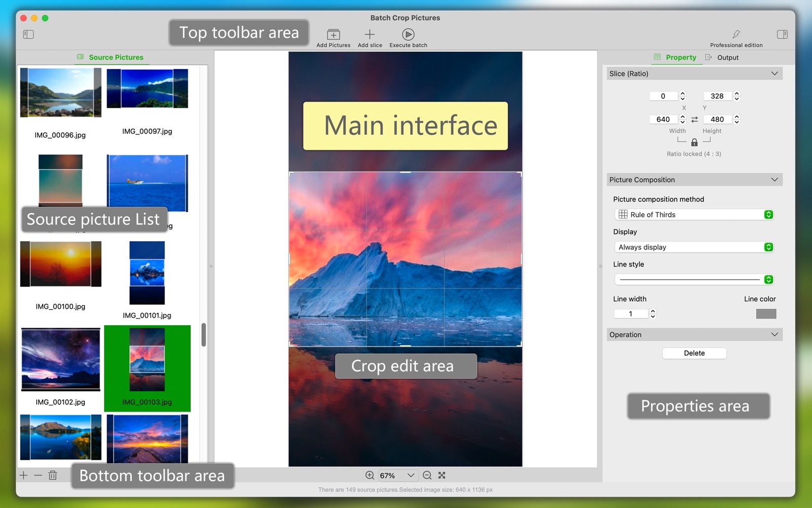Pick the gray Line color swatch
The height and width of the screenshot is (508, 812).
[766, 314]
